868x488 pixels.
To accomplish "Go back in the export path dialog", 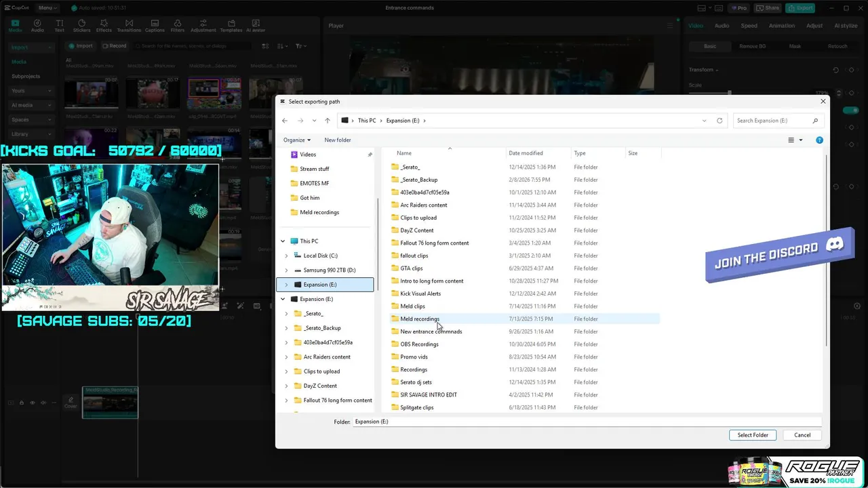I will coord(285,121).
